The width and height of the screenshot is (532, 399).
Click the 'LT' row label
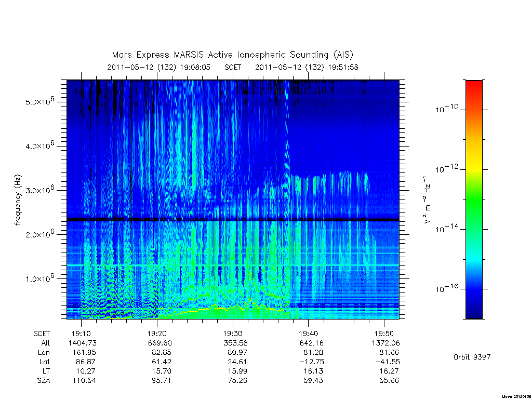[46, 371]
